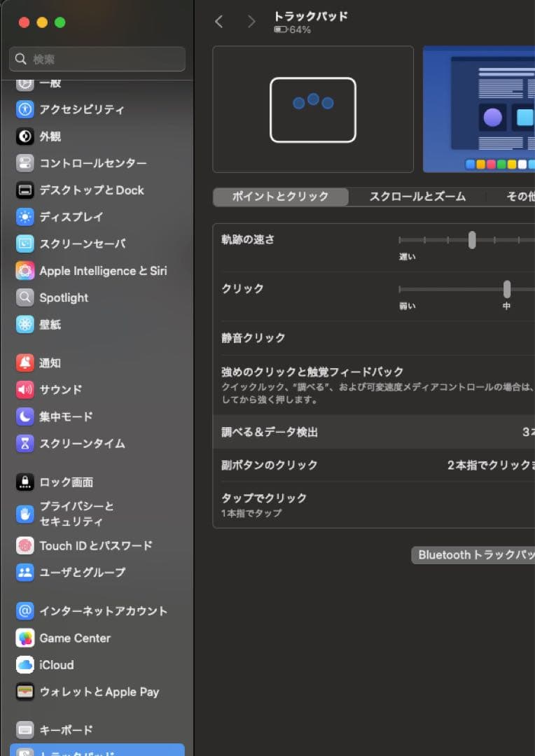Switch to スクロールとズーム tab
Viewport: 535px width, 756px height.
click(x=417, y=197)
